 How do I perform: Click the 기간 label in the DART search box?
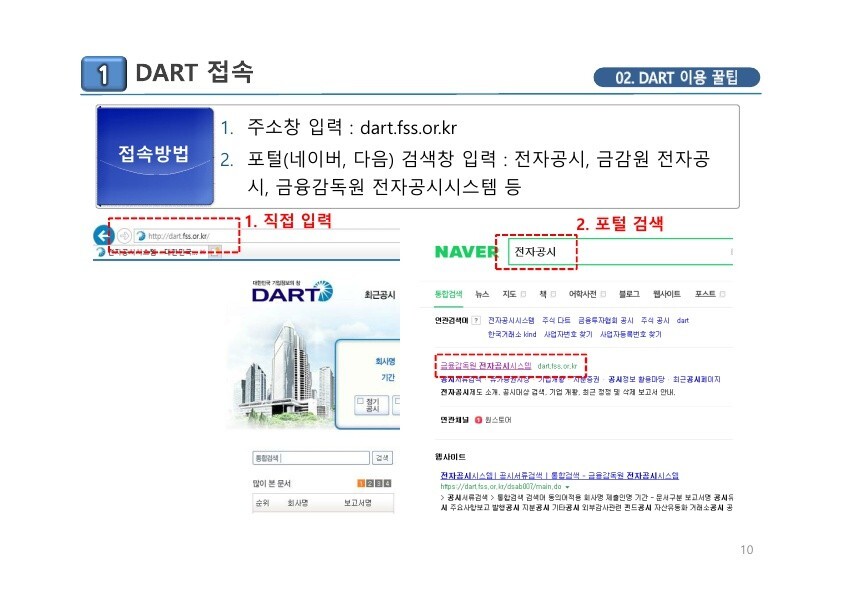388,378
